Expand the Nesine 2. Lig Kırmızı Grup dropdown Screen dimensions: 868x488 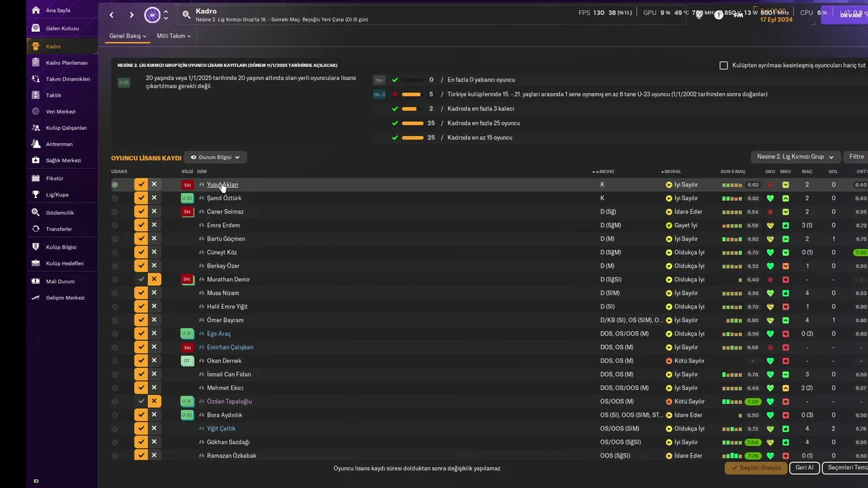click(795, 157)
